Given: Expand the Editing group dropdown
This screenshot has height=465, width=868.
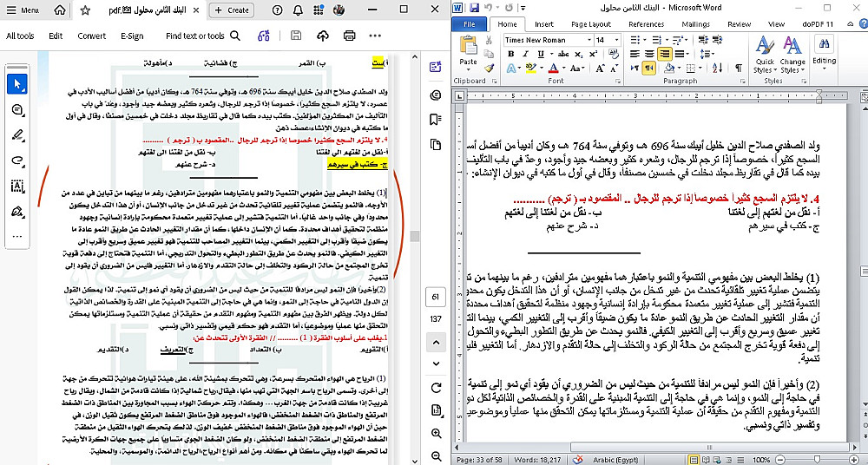Looking at the screenshot, I should pos(825,69).
